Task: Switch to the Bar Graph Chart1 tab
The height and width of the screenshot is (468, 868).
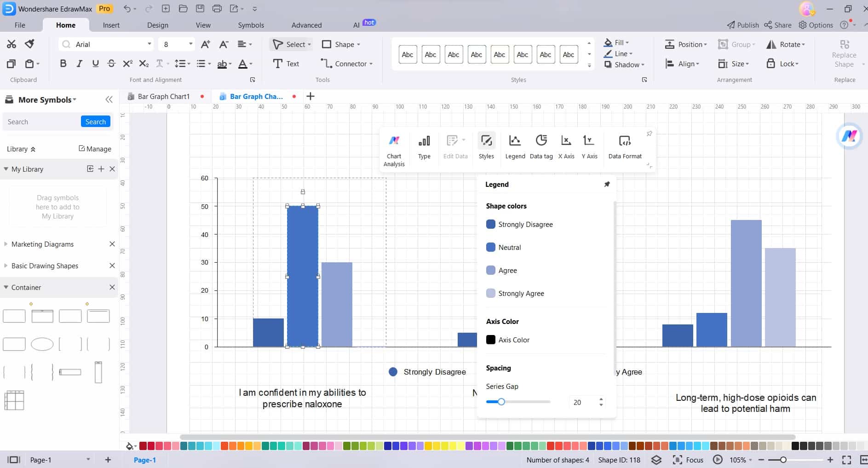Action: [x=164, y=96]
